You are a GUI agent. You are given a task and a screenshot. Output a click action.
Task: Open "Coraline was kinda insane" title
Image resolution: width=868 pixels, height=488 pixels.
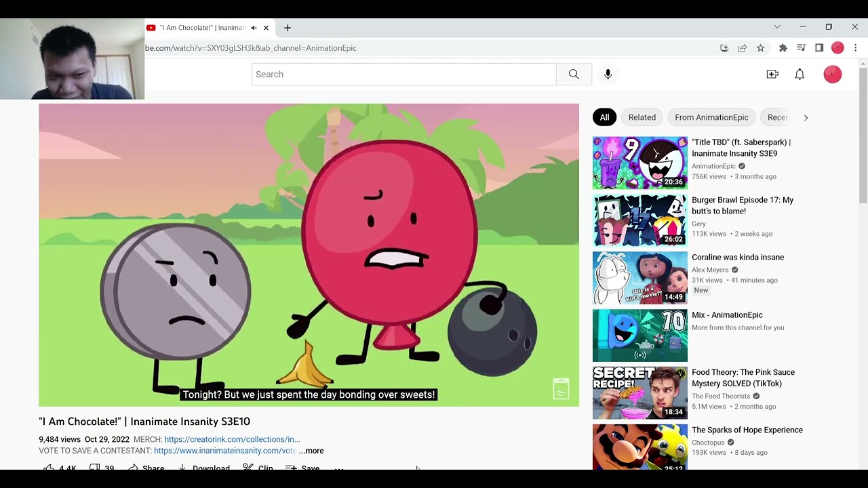tap(738, 258)
